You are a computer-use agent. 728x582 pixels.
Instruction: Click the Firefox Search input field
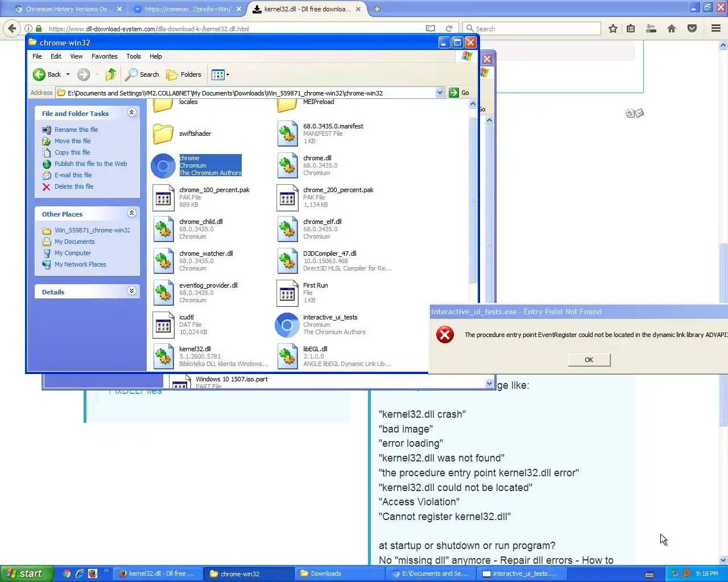pos(532,28)
